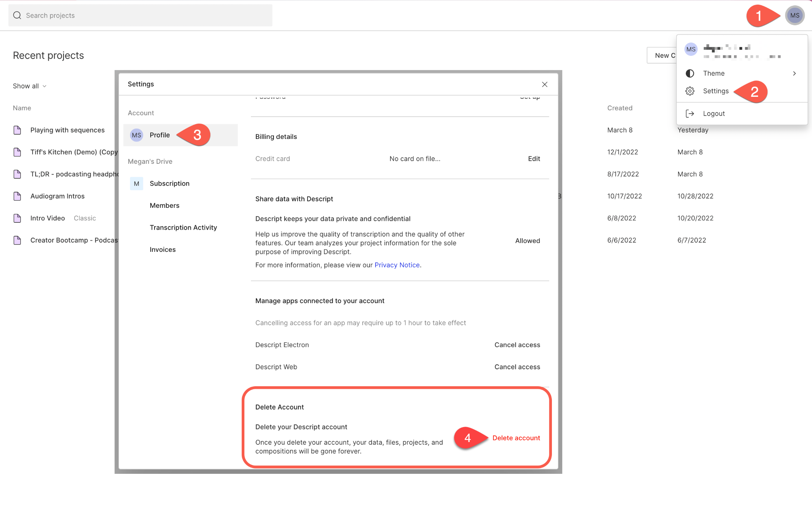The image size is (812, 514).
Task: Cancel access for Descript Electron
Action: 517,345
